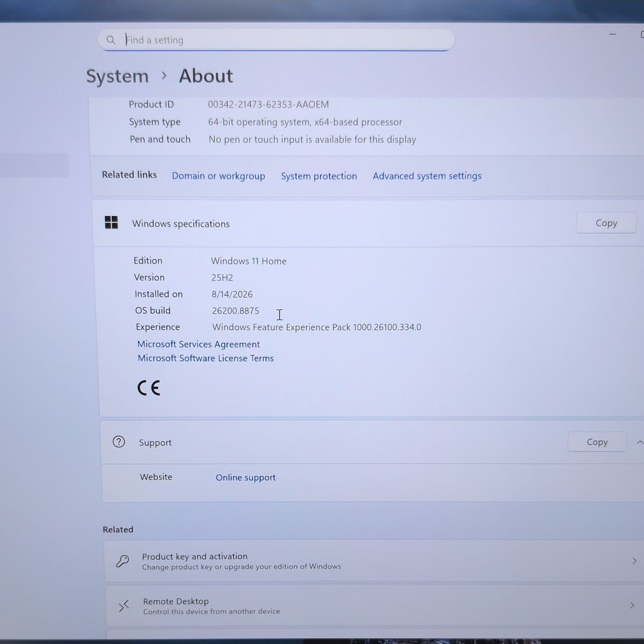
Task: Collapse the Support section chevron
Action: 639,442
